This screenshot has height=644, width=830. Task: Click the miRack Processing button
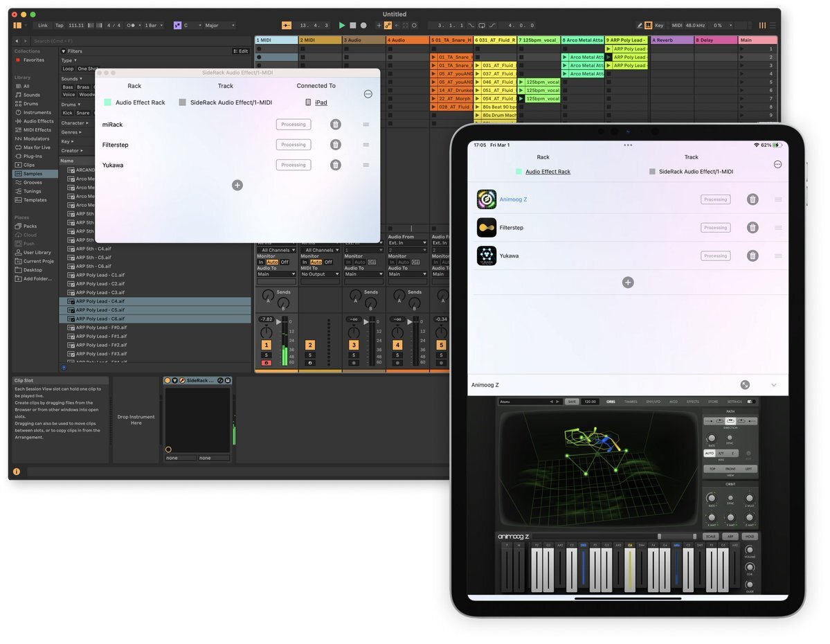pos(294,125)
